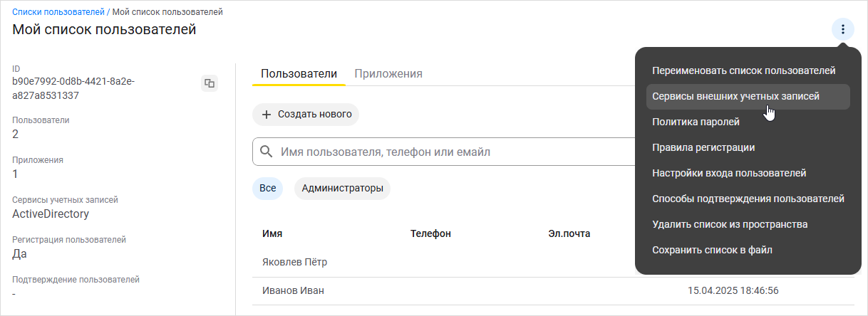Click the Пользователи count value 2
Viewport: 868px width, 316px height.
point(16,134)
